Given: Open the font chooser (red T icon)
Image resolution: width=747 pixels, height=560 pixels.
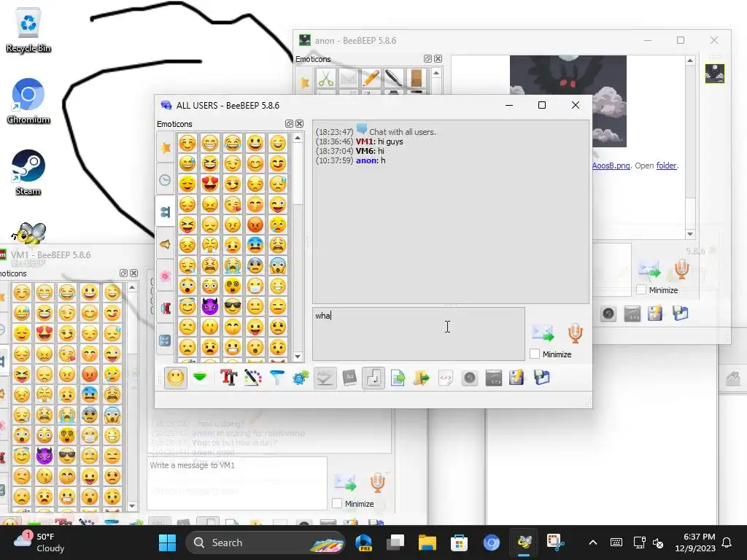Looking at the screenshot, I should click(228, 378).
